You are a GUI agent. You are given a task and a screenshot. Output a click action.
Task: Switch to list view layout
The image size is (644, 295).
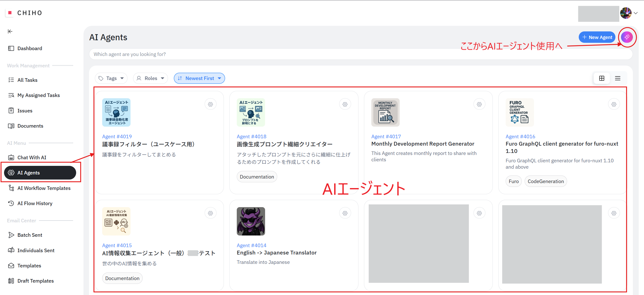click(618, 78)
